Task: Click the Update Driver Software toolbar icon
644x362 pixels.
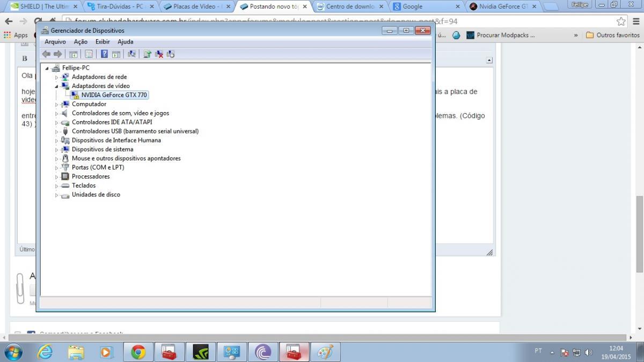Action: click(147, 54)
